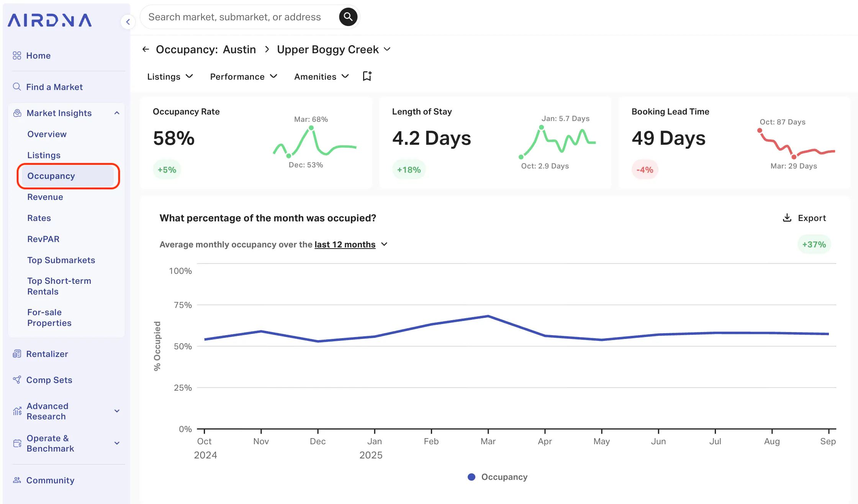Go to the Revenue page
The image size is (858, 504).
pos(45,197)
